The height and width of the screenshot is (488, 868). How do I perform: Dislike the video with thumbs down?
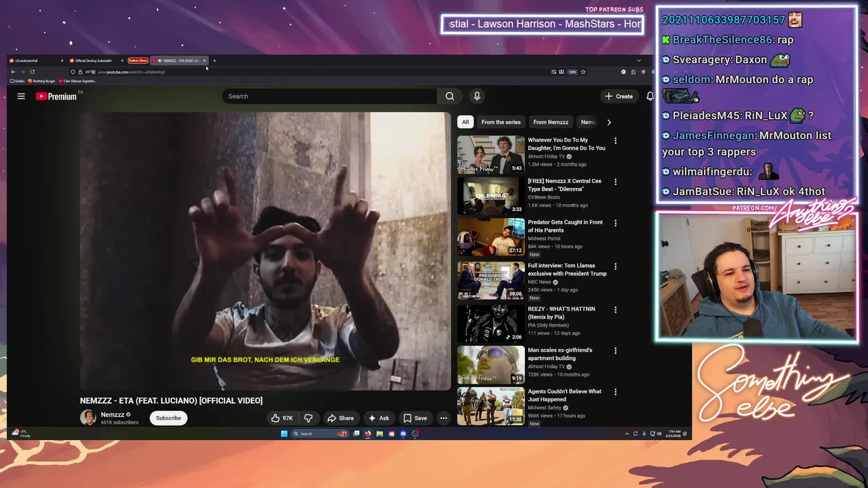tap(308, 418)
